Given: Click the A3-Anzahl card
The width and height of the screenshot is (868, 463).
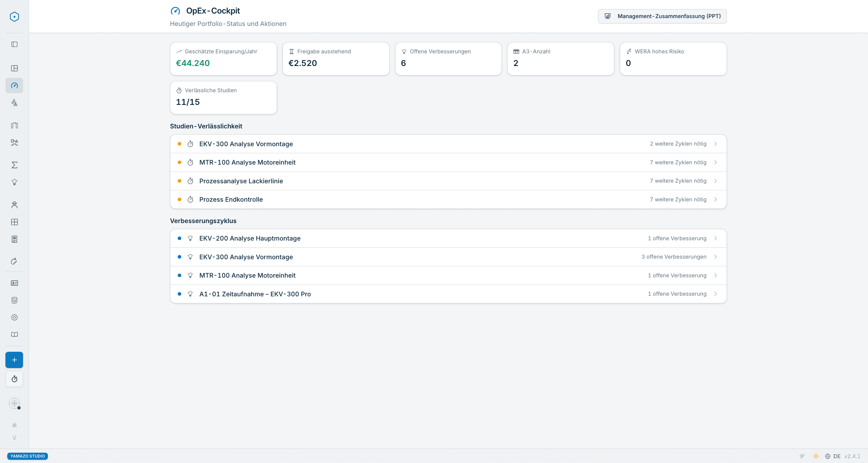Looking at the screenshot, I should pos(561,59).
